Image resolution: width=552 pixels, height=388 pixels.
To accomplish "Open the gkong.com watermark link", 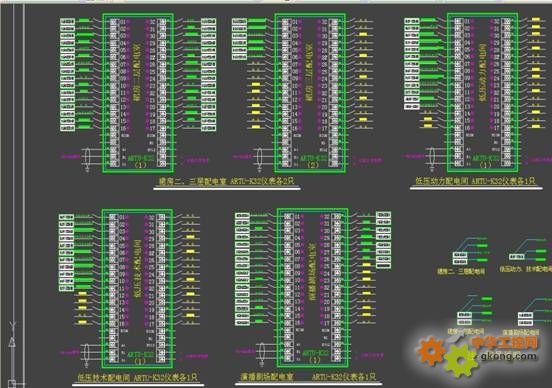I will click(x=508, y=356).
